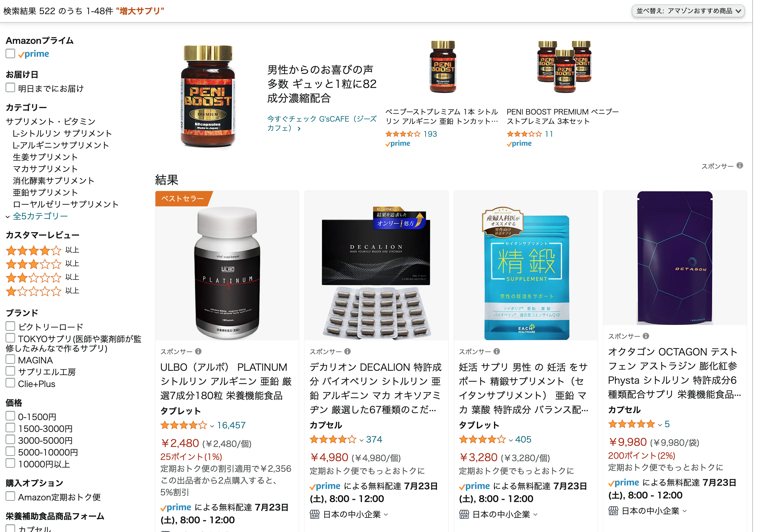This screenshot has height=532, width=757.
Task: Open the 16,457 reviews link for ULBO
Action: pos(231,425)
